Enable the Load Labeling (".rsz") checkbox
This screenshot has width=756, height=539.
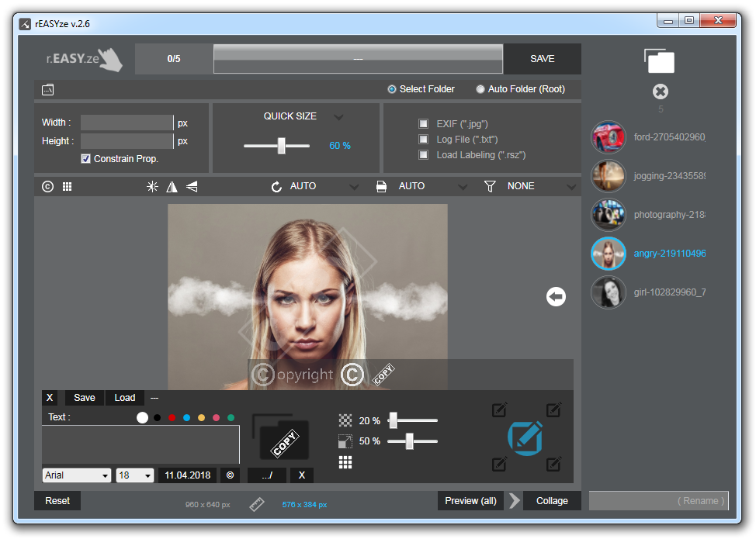[423, 154]
